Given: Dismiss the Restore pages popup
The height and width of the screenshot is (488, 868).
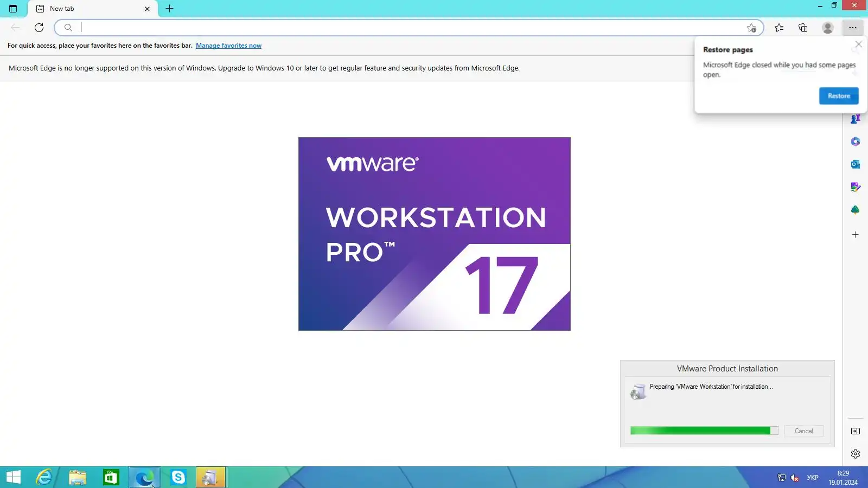Looking at the screenshot, I should (x=858, y=44).
